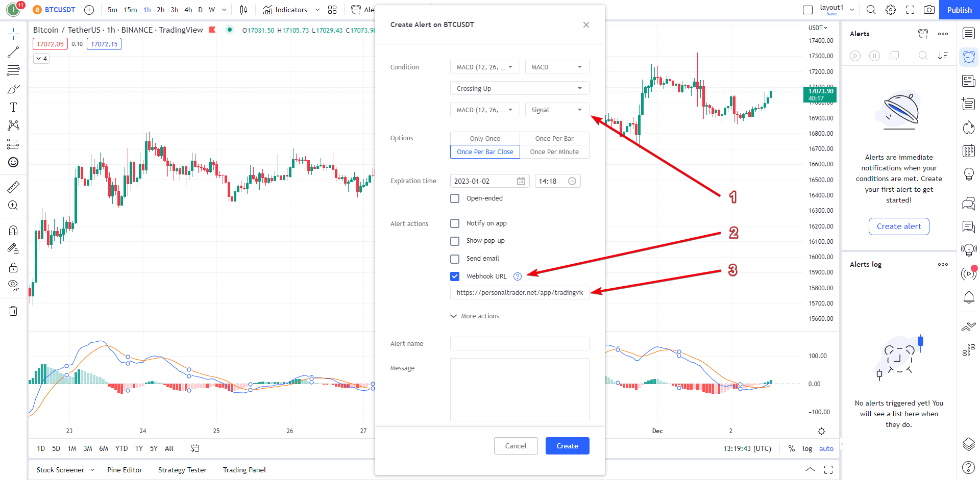
Task: Enable the Open-ended expiration checkbox
Action: (x=455, y=198)
